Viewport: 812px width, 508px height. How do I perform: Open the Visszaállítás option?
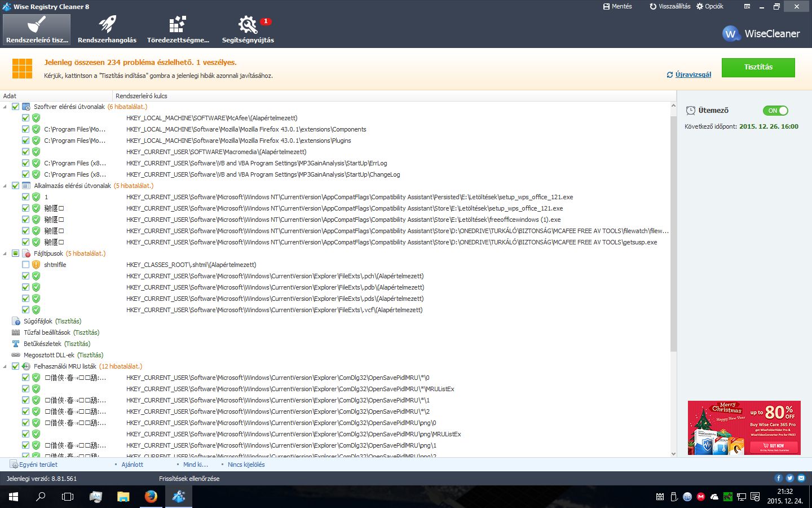[x=670, y=6]
